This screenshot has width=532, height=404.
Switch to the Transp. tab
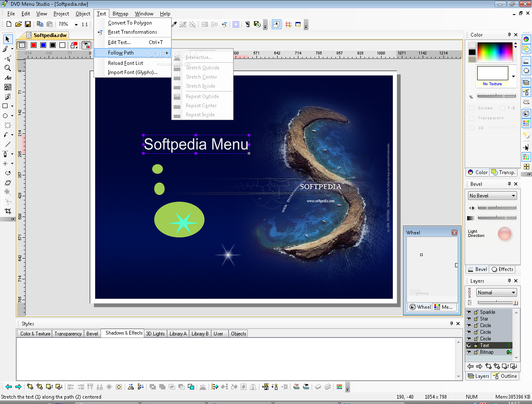(x=504, y=172)
